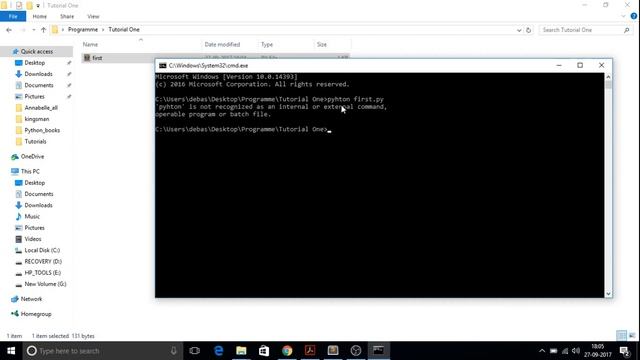Open File Explorer taskbar icon

pyautogui.click(x=241, y=351)
